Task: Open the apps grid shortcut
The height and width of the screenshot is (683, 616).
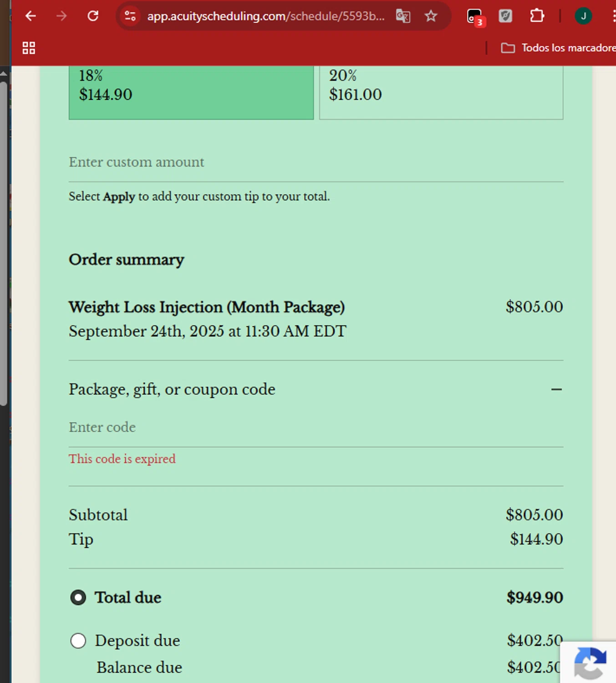Action: 29,48
